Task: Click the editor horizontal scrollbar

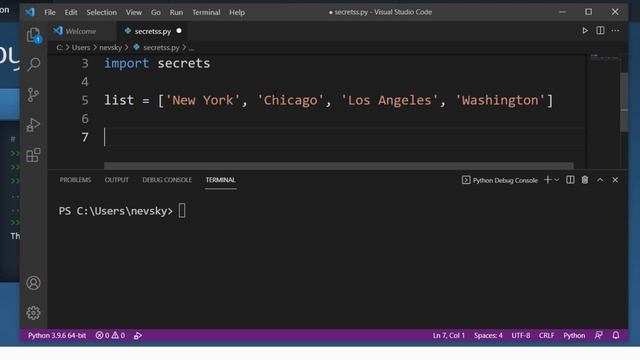Action: (x=339, y=165)
